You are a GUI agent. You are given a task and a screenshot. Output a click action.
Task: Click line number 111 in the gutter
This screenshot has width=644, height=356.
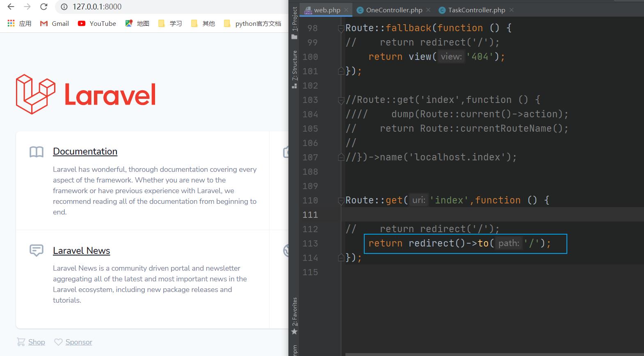310,215
